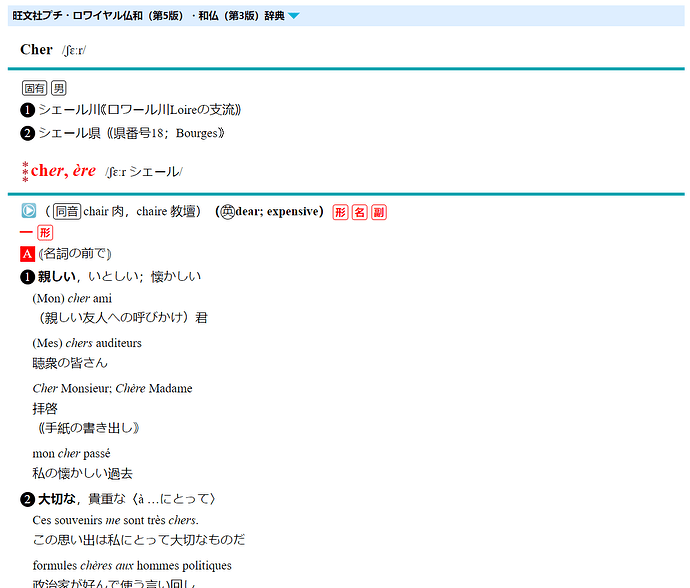Click the 英 English equivalent icon
This screenshot has height=588, width=690.
(x=228, y=212)
